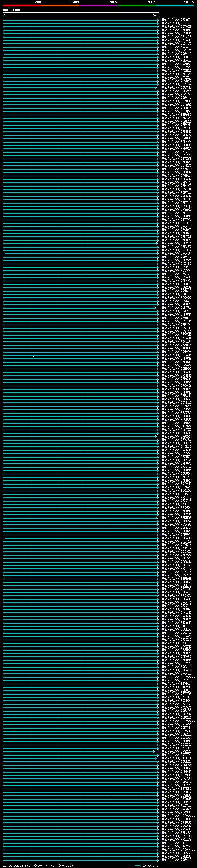The height and width of the screenshot is (868, 197).
Task: Select the UniRef100_Q8H1Y3 hit label
Action: point(177,186)
